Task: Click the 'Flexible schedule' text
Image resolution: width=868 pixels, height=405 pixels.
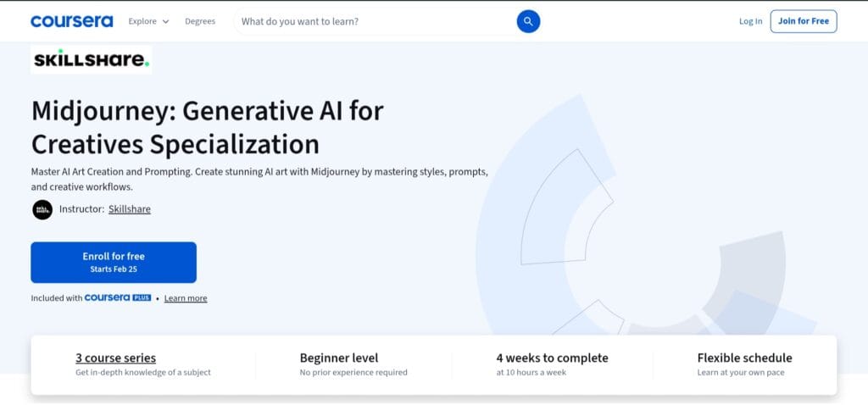Action: [744, 358]
